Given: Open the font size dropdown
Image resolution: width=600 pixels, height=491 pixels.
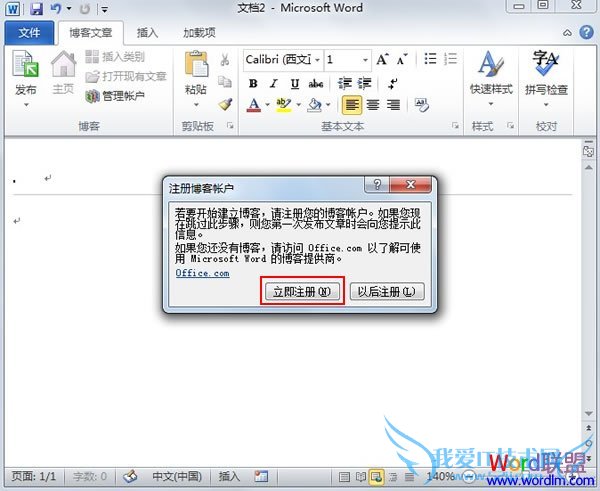Looking at the screenshot, I should point(365,60).
